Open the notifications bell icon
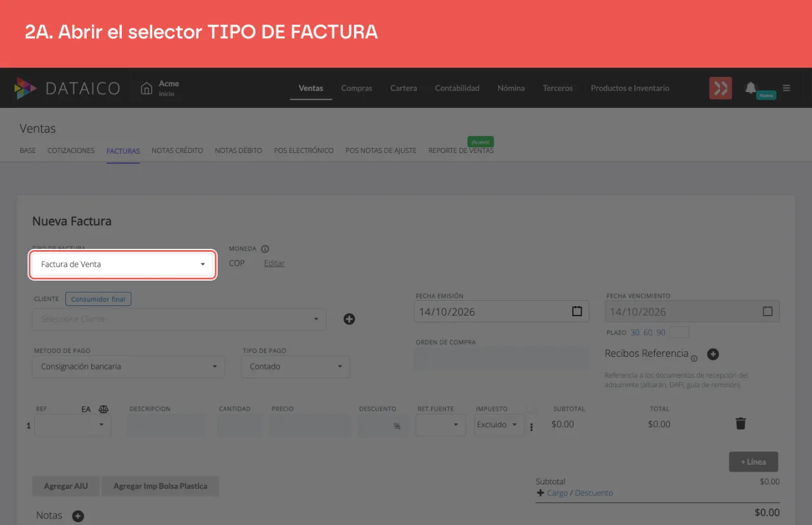This screenshot has height=525, width=812. (751, 88)
